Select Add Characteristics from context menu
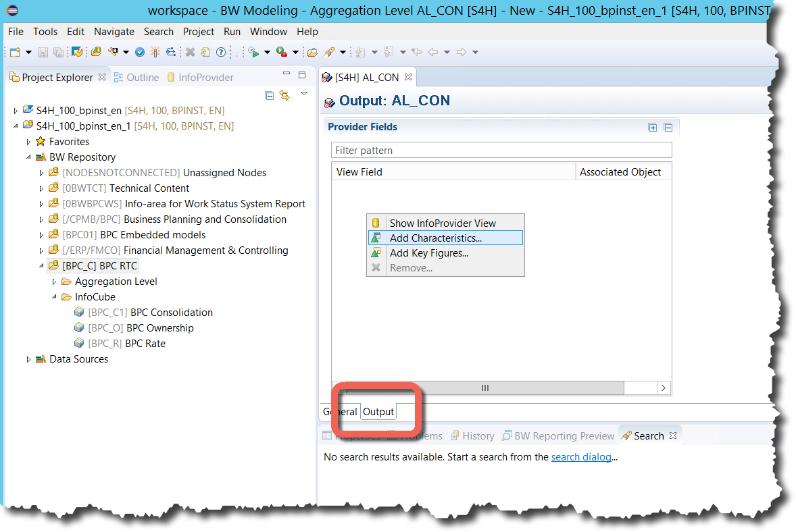Viewport: 796px width, 532px height. [435, 238]
